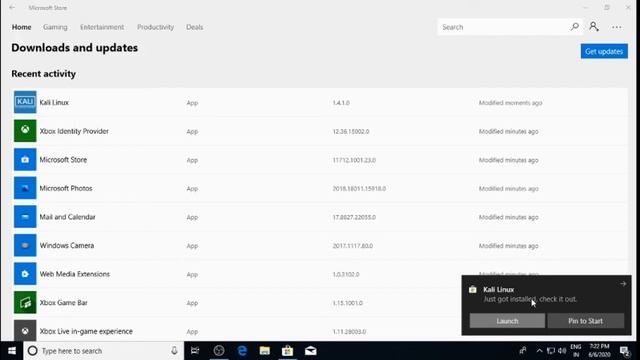This screenshot has height=360, width=640.
Task: Switch to the Gaming tab
Action: (x=55, y=27)
